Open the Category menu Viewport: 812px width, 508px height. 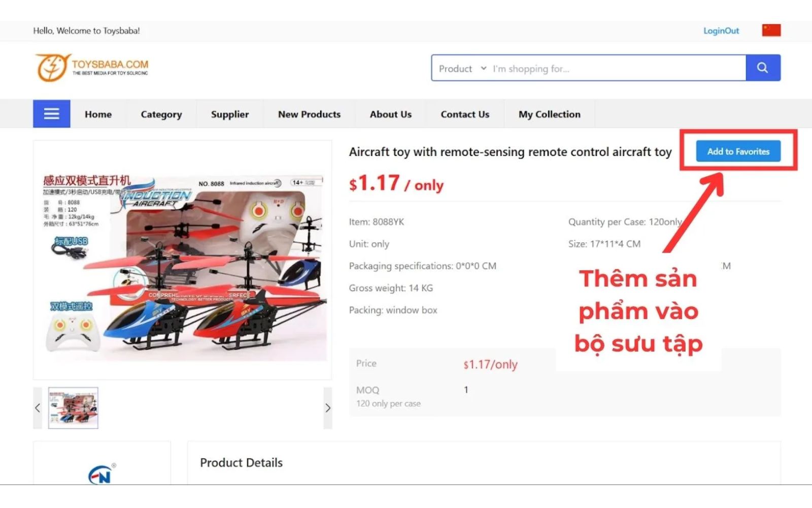(x=161, y=114)
